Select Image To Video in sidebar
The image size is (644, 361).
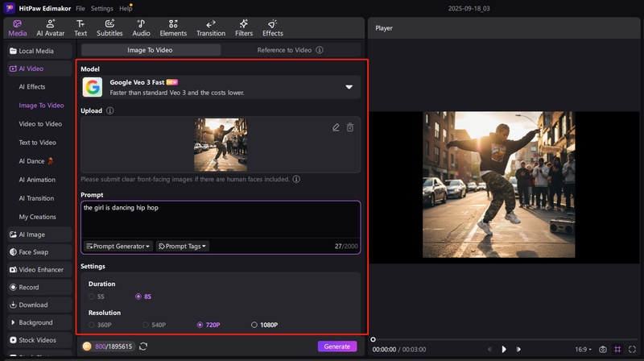(41, 106)
